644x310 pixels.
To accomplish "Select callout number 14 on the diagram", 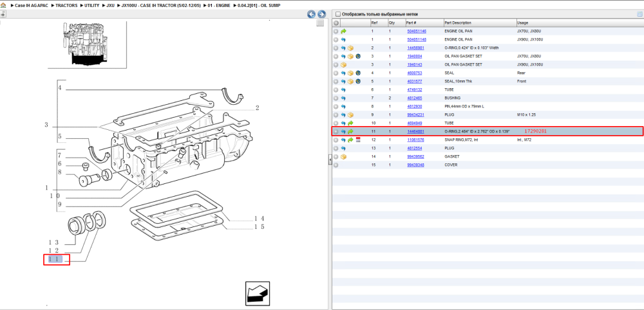I will pos(259,219).
